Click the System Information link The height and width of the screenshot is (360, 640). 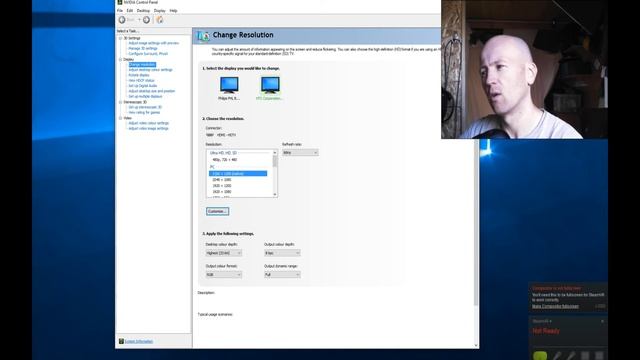tap(139, 341)
